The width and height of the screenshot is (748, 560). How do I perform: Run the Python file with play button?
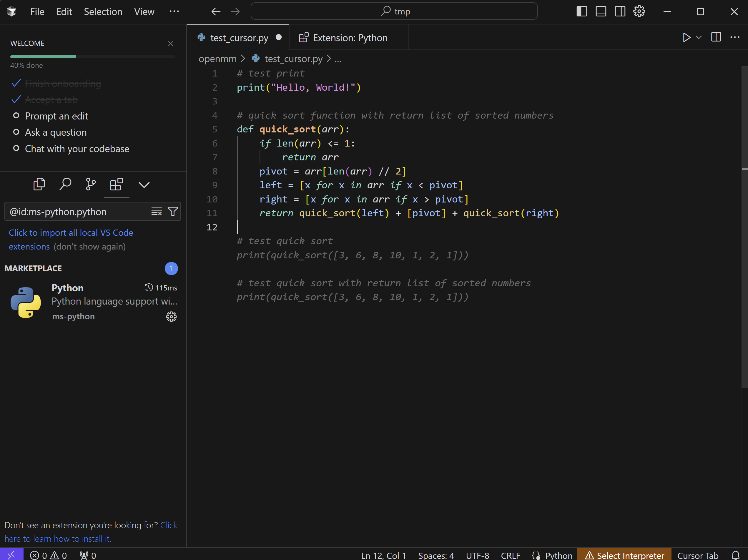click(x=687, y=37)
